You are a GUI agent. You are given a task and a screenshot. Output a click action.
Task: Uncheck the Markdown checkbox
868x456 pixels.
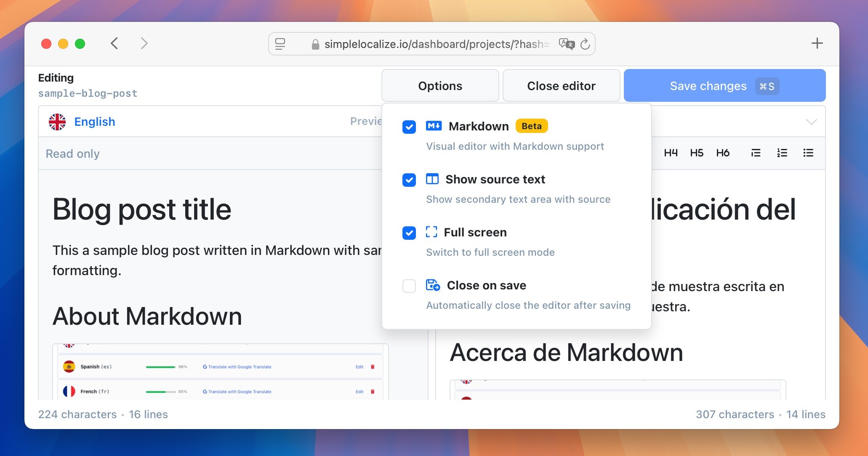409,127
